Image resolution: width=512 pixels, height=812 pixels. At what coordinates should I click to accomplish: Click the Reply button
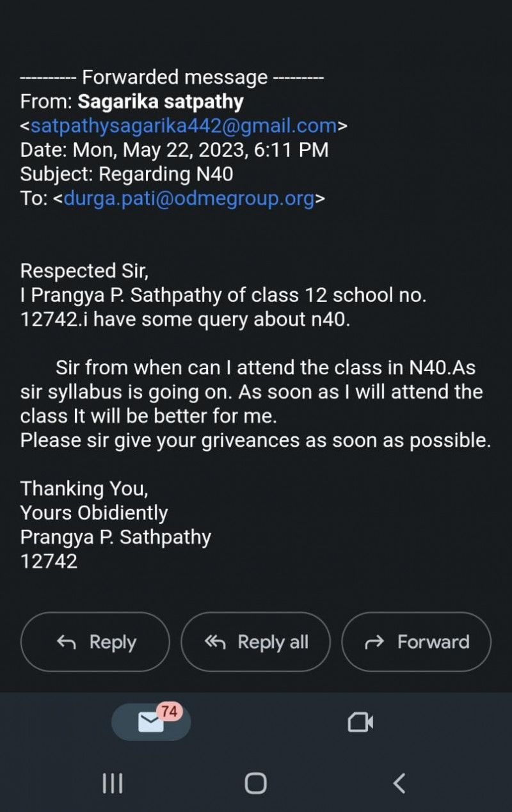coord(95,642)
